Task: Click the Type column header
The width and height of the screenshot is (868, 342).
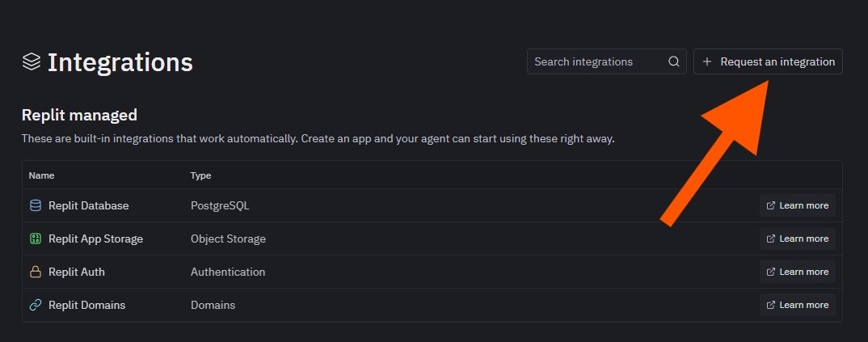Action: (x=201, y=175)
